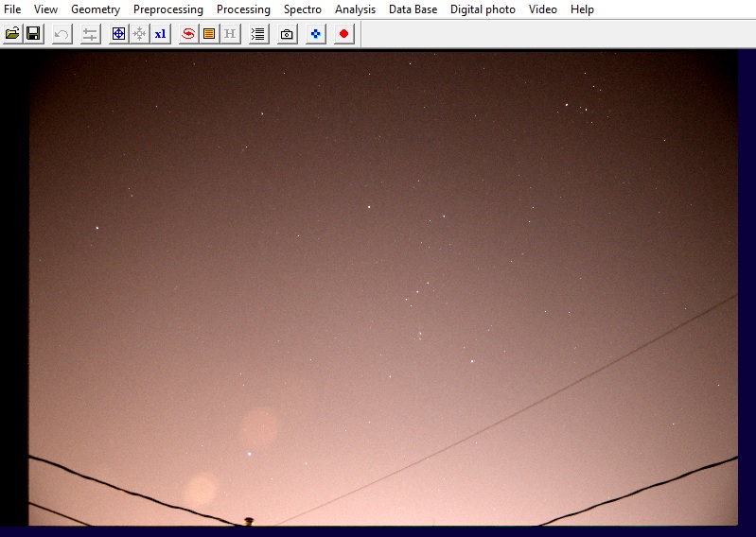Click the camera icon in toolbar
Screen dimensions: 756x537
[287, 34]
